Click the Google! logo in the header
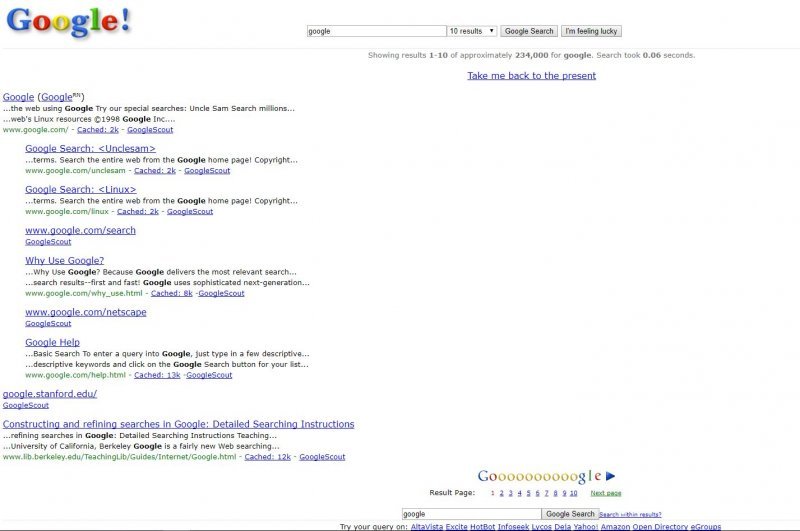Screen dimensions: 800x531 click(x=68, y=21)
